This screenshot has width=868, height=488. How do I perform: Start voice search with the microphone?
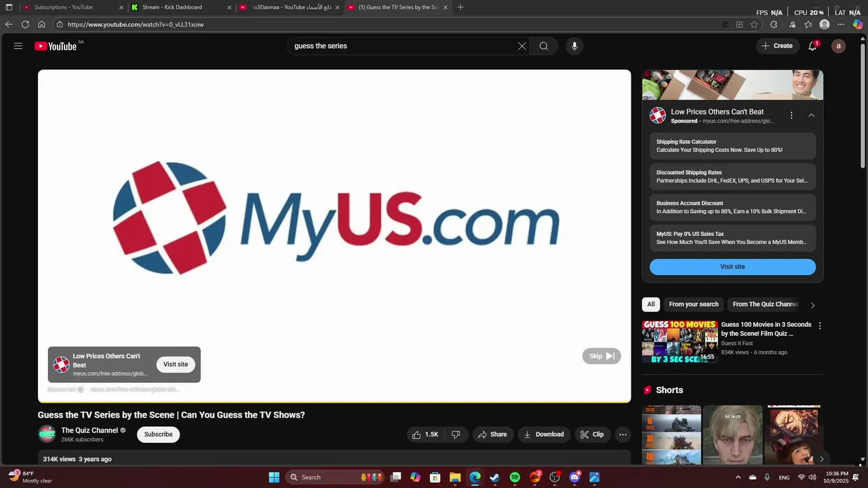(574, 46)
